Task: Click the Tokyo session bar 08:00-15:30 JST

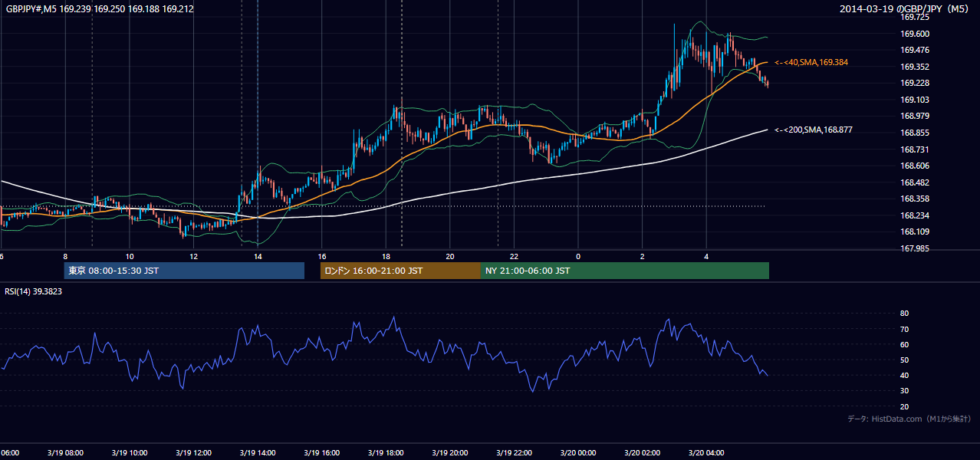Action: pos(184,271)
